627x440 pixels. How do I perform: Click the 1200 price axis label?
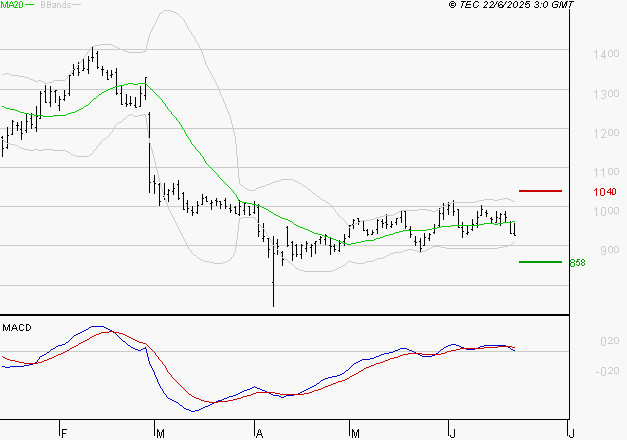click(x=606, y=133)
